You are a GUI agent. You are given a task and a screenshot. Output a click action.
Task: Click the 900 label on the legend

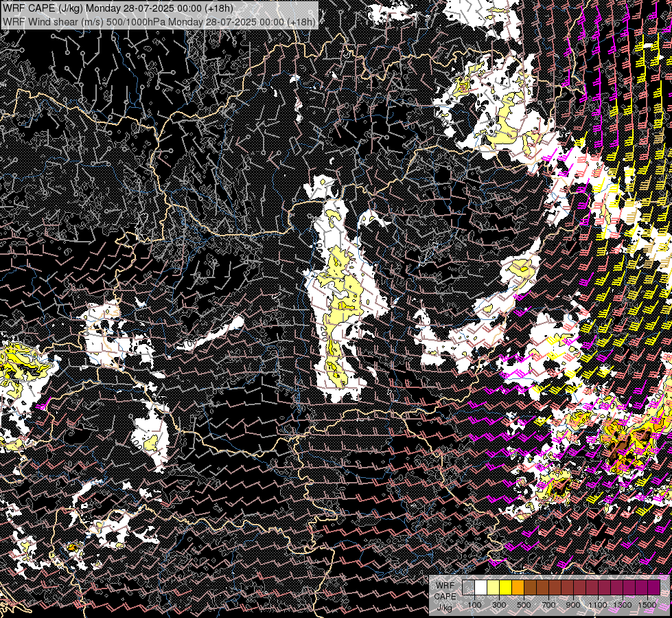573,605
